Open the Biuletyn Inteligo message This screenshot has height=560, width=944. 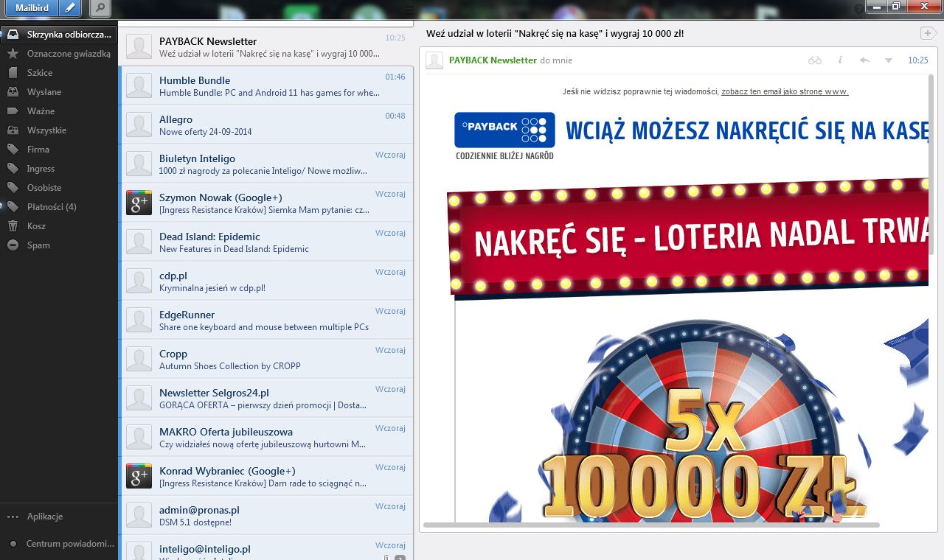pos(266,164)
